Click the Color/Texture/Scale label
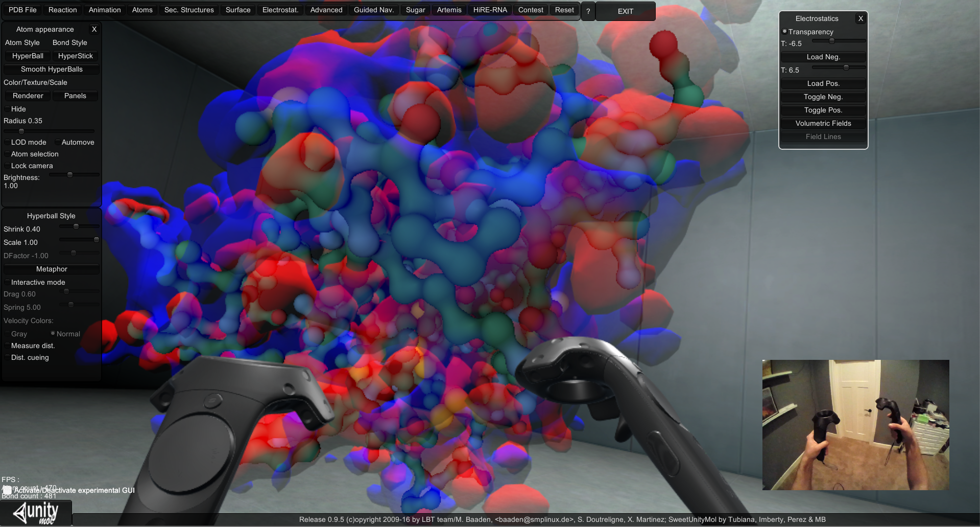This screenshot has height=527, width=980. tap(35, 82)
